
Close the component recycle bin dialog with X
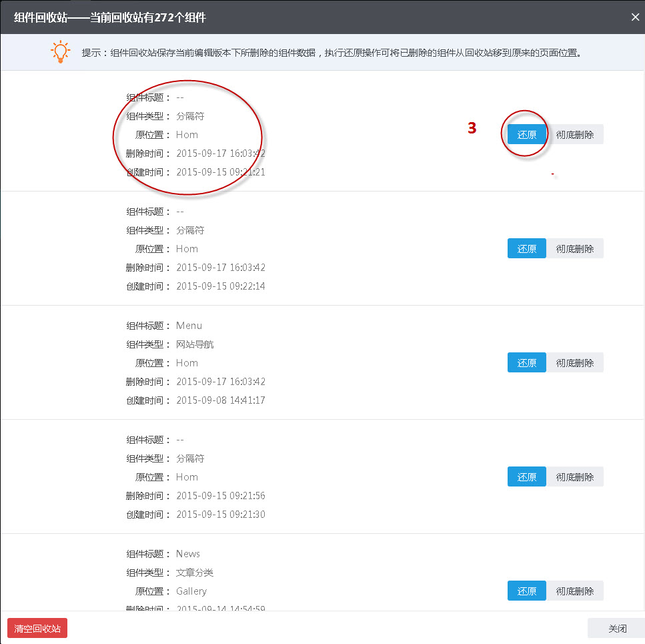pos(635,17)
